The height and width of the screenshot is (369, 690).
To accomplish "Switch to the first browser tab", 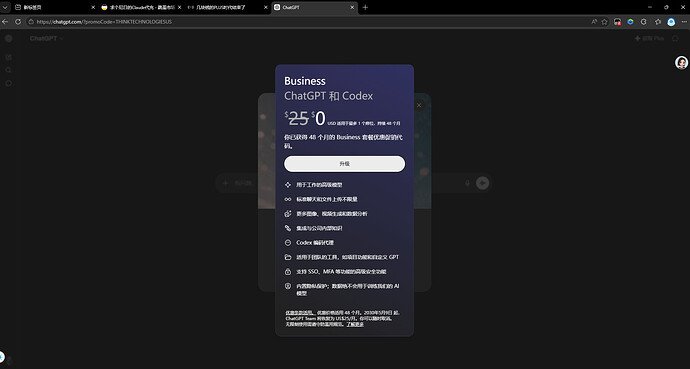I will 54,7.
